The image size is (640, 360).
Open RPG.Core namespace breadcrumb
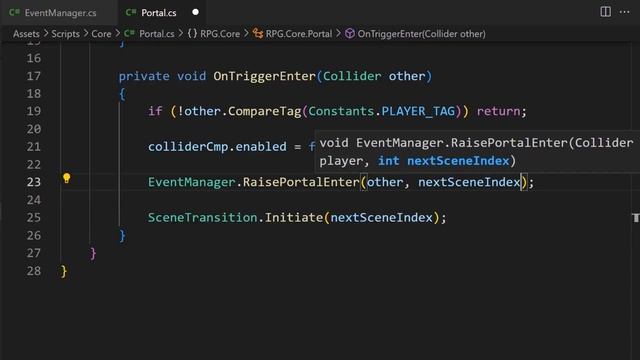(220, 34)
